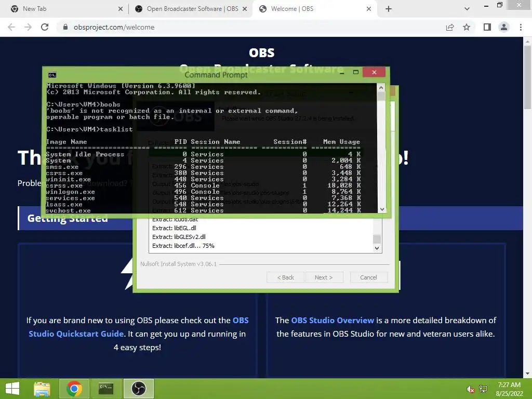Open Chrome tab search chevron

click(467, 9)
